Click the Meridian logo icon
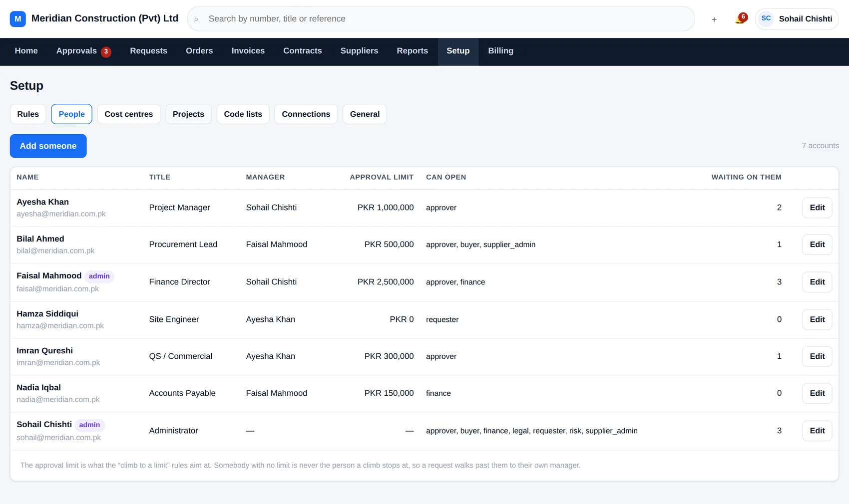This screenshot has height=504, width=849. (18, 19)
